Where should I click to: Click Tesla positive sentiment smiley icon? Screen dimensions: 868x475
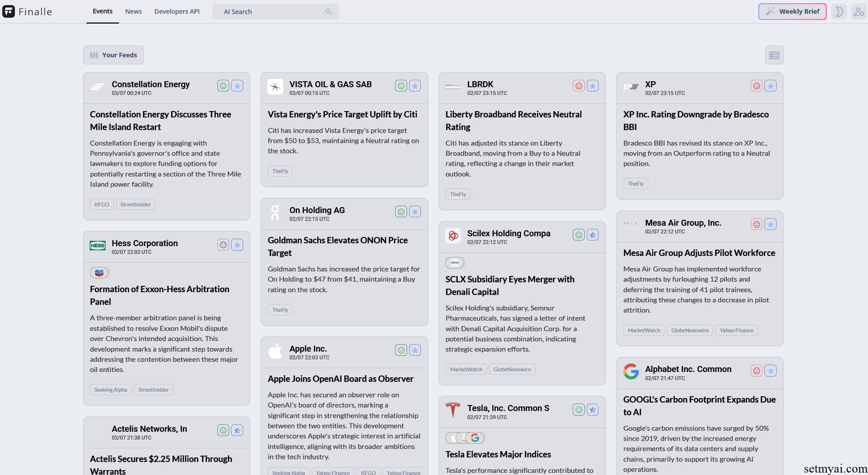pos(578,410)
